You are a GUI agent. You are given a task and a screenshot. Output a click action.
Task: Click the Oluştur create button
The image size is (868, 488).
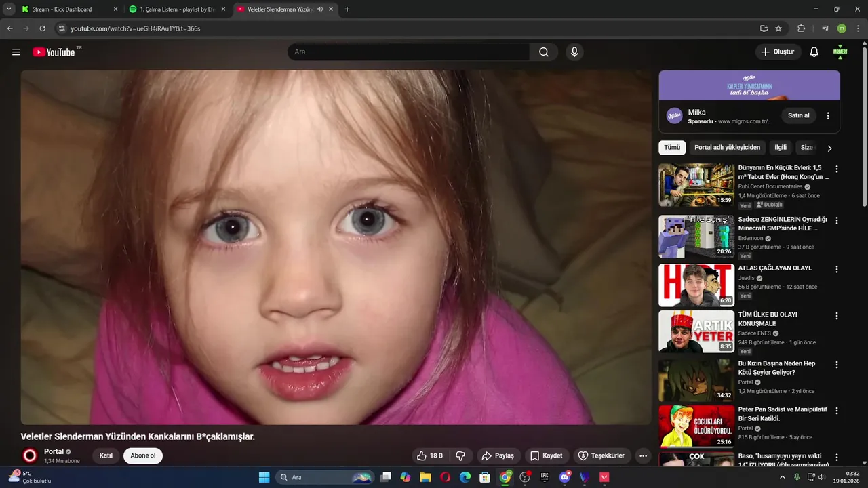(x=778, y=52)
